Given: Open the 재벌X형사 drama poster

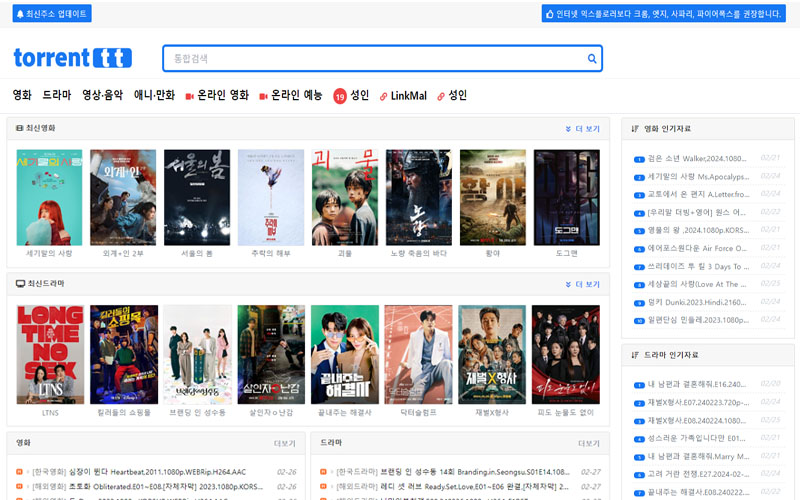Looking at the screenshot, I should (x=492, y=355).
